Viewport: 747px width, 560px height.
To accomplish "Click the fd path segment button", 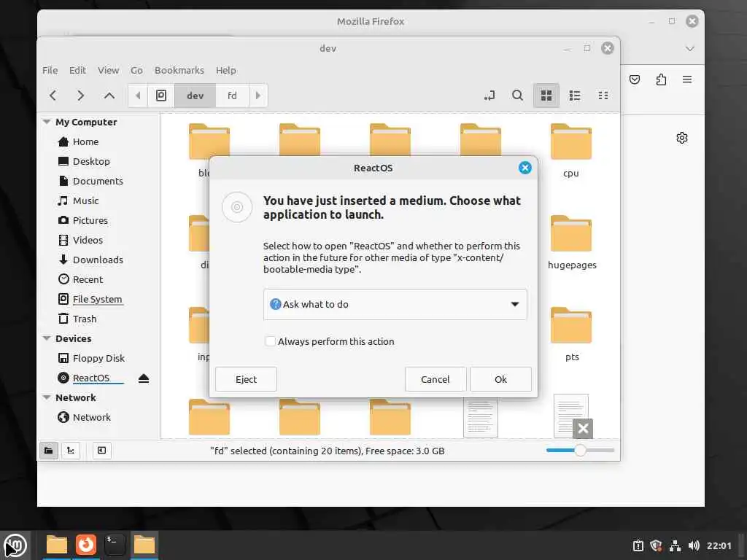I will (232, 96).
